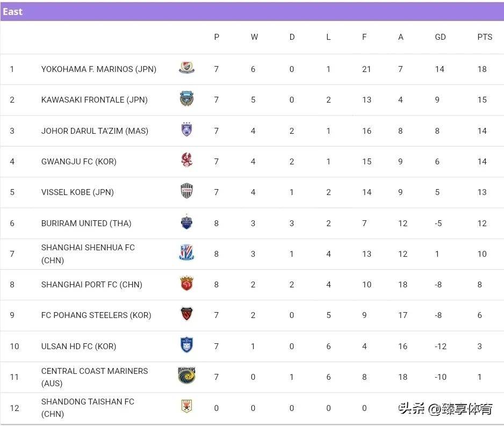Viewport: 504px width, 426px height.
Task: Click the PTS column header
Action: (485, 37)
